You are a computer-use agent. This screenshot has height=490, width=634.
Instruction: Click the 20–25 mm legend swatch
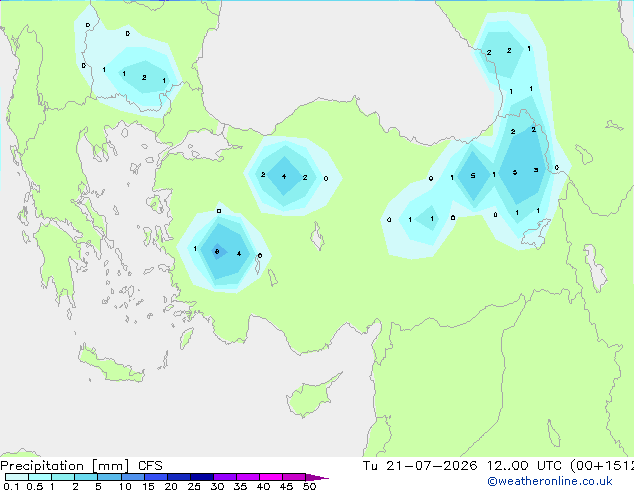click(x=178, y=477)
